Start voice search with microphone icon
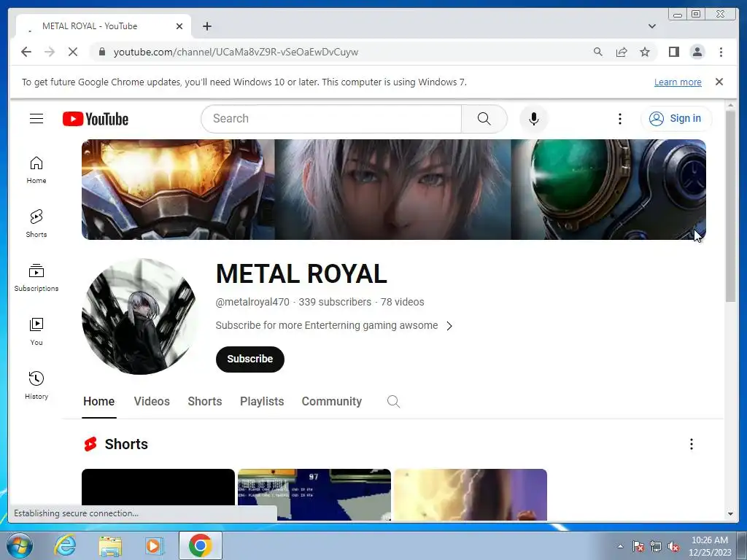Viewport: 747px width, 560px height. pyautogui.click(x=533, y=119)
